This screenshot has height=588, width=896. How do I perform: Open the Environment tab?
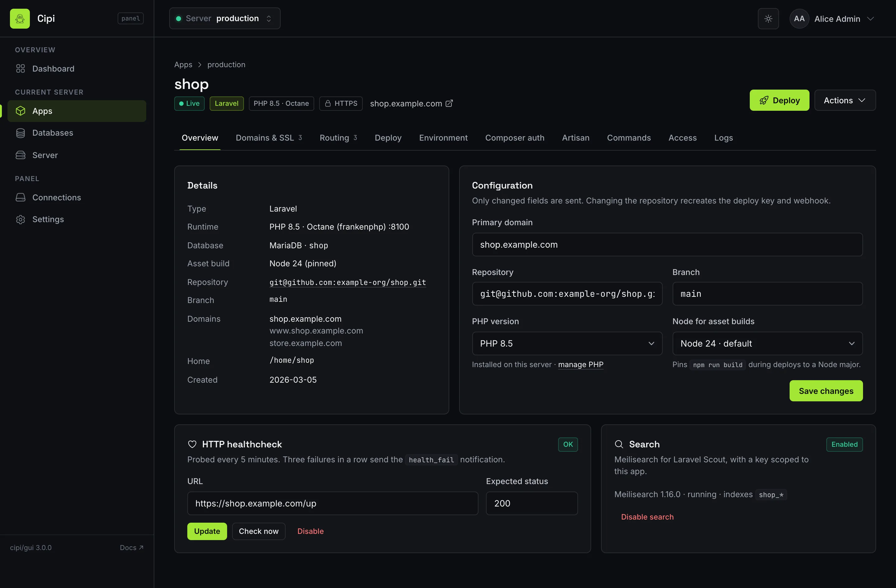point(443,138)
